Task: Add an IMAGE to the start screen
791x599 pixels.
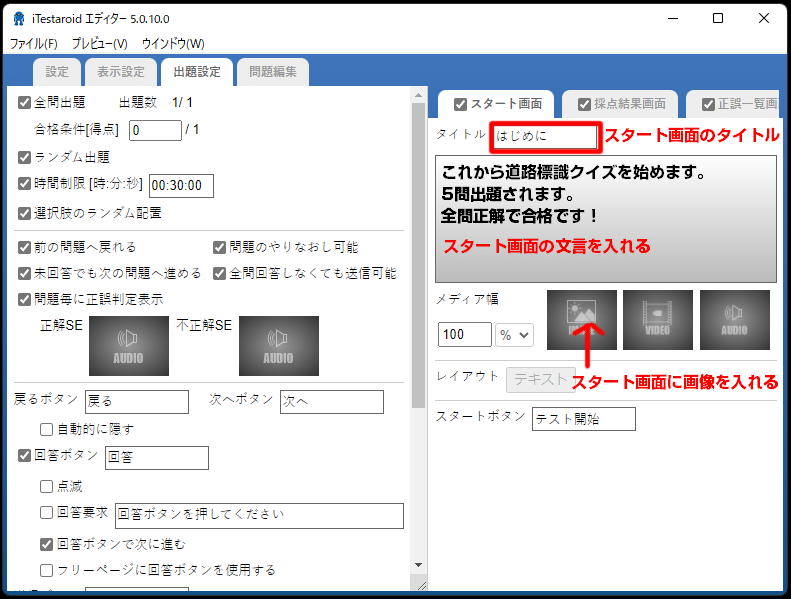Action: (x=582, y=319)
